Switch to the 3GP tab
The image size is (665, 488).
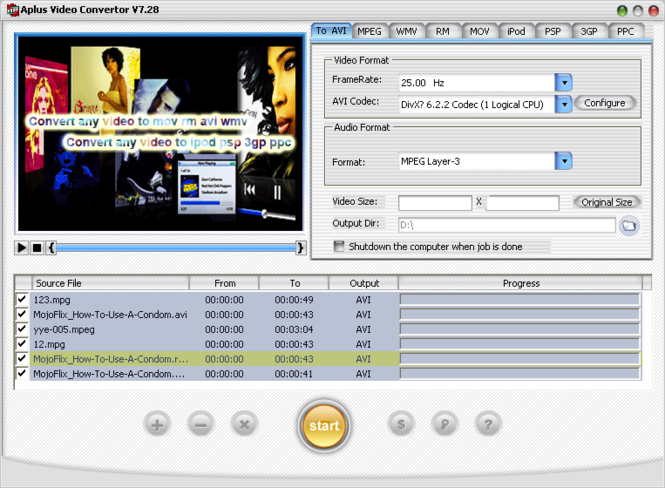(589, 31)
